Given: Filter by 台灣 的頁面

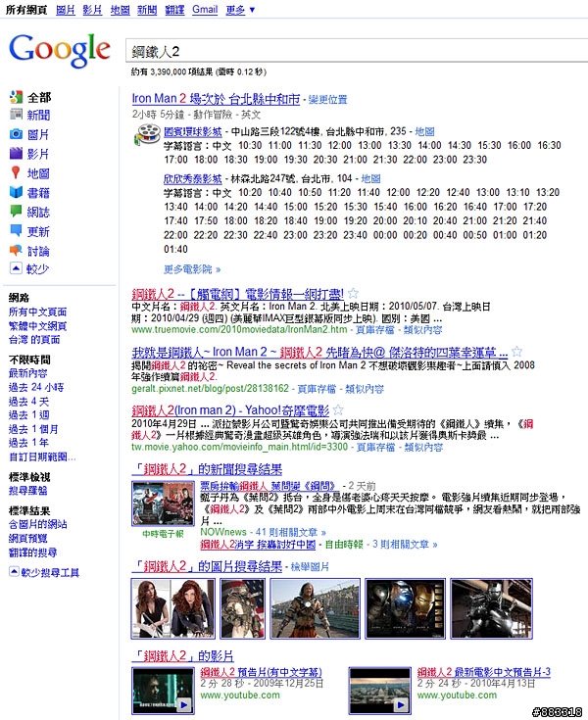Looking at the screenshot, I should click(34, 340).
